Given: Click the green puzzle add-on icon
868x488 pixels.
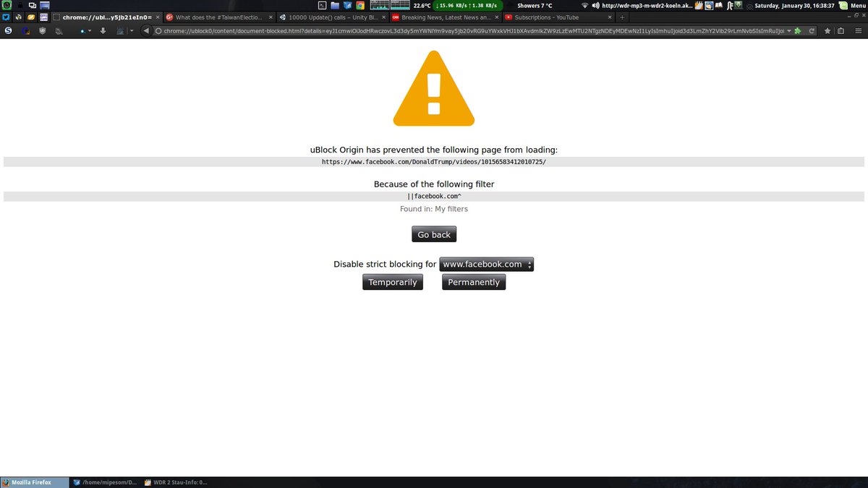Looking at the screenshot, I should point(798,31).
